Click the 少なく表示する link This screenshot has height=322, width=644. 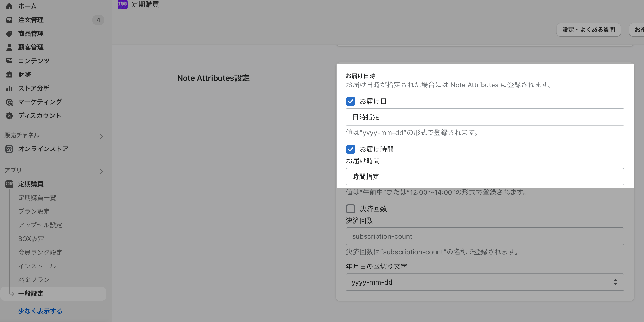click(x=40, y=311)
